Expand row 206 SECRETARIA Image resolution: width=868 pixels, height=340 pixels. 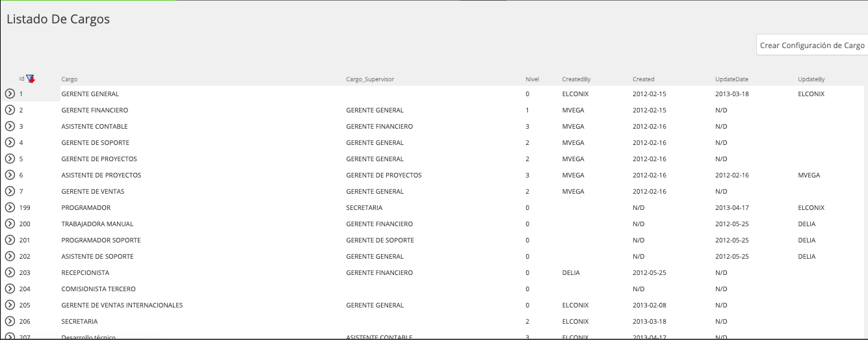(10, 321)
